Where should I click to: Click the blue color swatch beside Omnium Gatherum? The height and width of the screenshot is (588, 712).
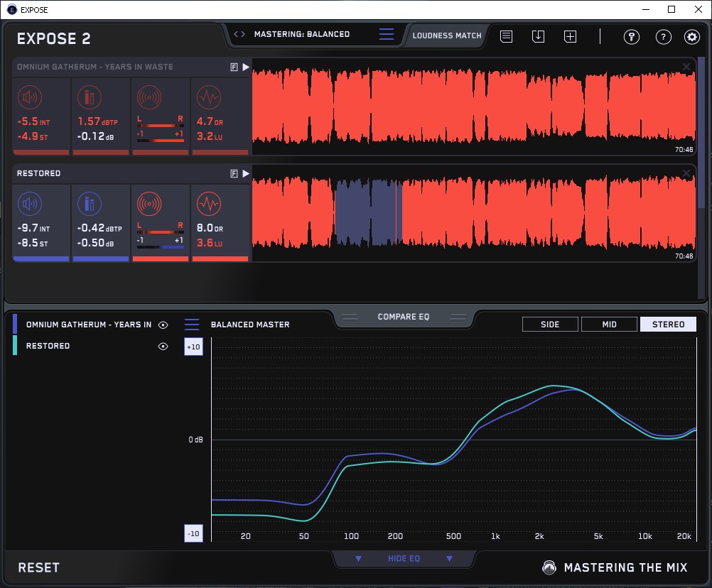pos(15,324)
